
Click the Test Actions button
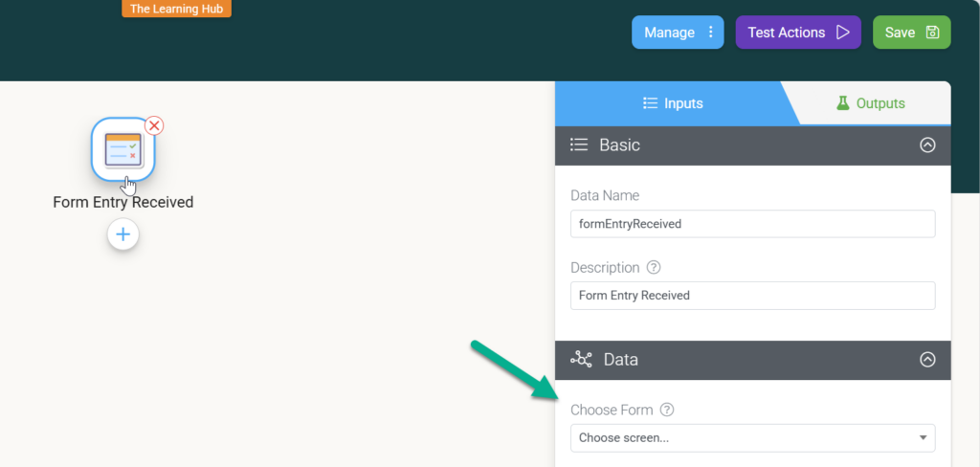(x=798, y=33)
